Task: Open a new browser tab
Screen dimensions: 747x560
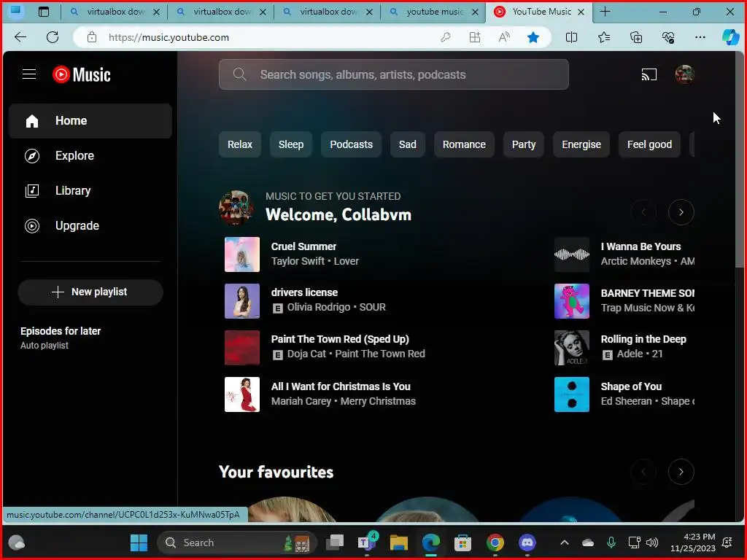Action: tap(605, 12)
